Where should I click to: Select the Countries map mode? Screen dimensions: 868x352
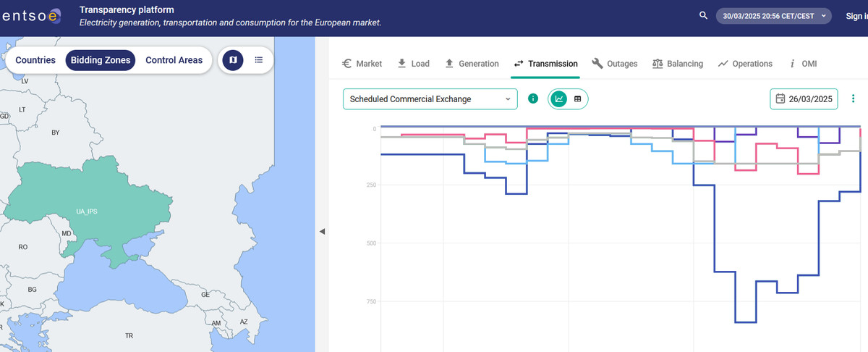tap(35, 60)
